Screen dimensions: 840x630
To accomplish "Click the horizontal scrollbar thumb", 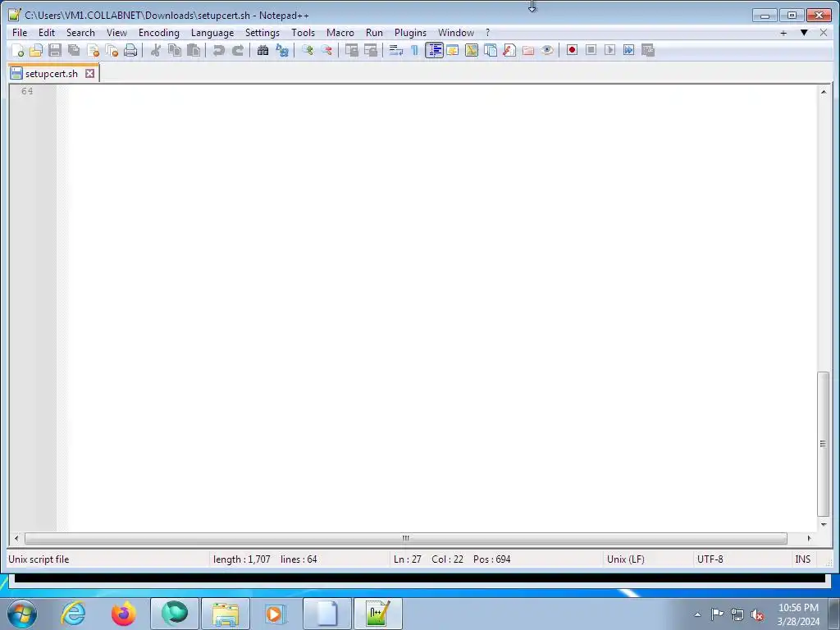I will [x=405, y=538].
